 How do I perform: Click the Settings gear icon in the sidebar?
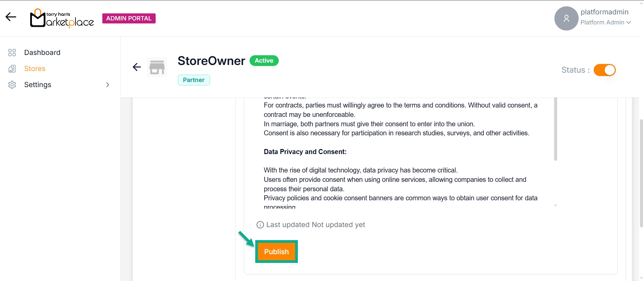pyautogui.click(x=12, y=85)
